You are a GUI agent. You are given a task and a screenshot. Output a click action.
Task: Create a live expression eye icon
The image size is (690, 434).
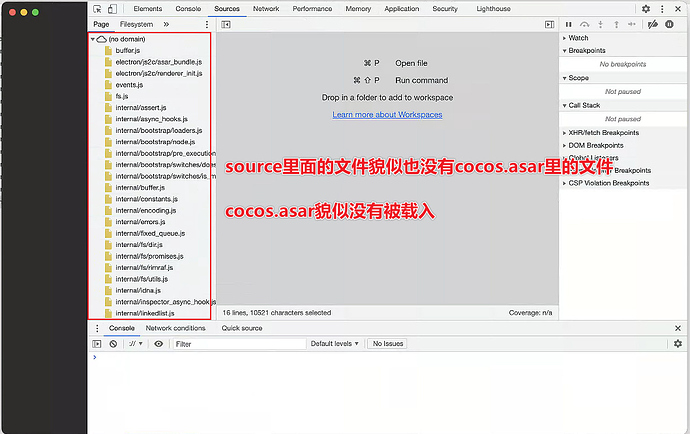(x=158, y=344)
